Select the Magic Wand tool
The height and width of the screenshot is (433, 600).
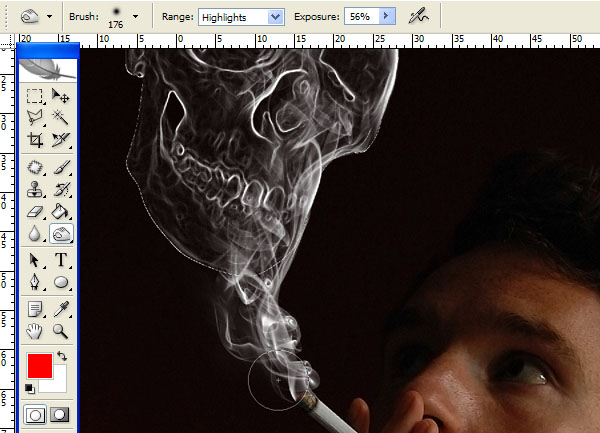[60, 117]
